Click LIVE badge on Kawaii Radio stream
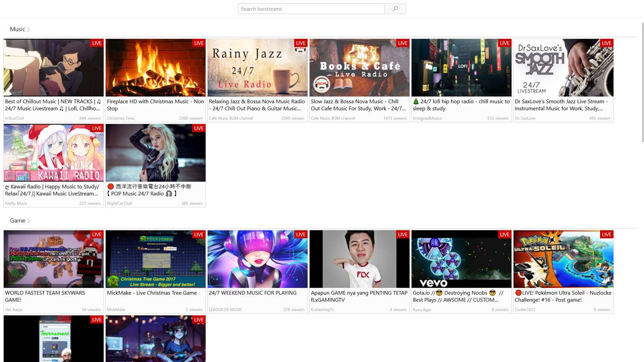The image size is (644, 362). (97, 128)
